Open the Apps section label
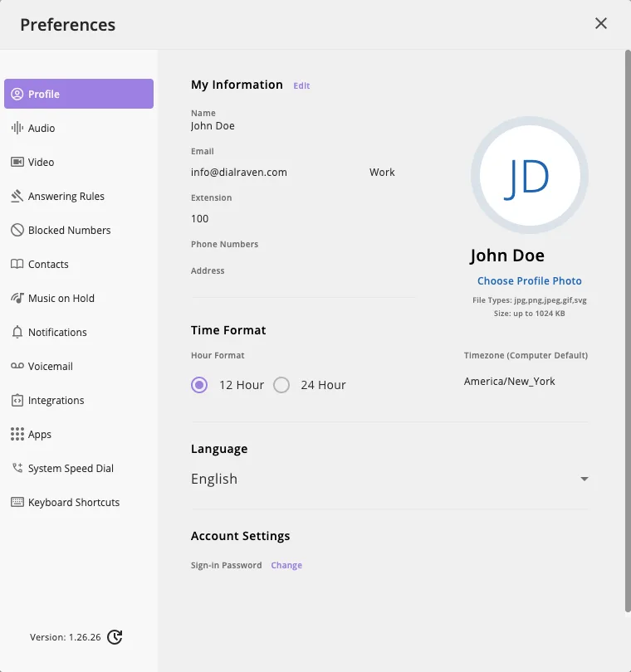The width and height of the screenshot is (631, 672). pyautogui.click(x=40, y=434)
